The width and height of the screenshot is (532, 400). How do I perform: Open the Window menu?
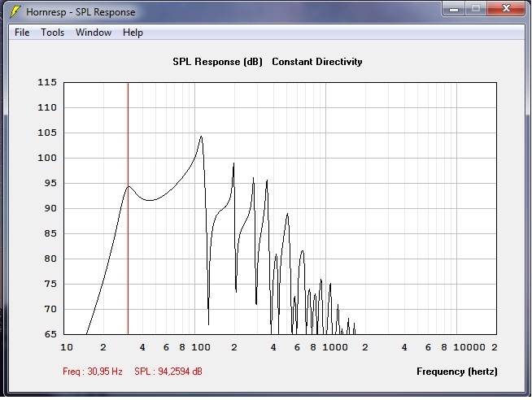94,33
